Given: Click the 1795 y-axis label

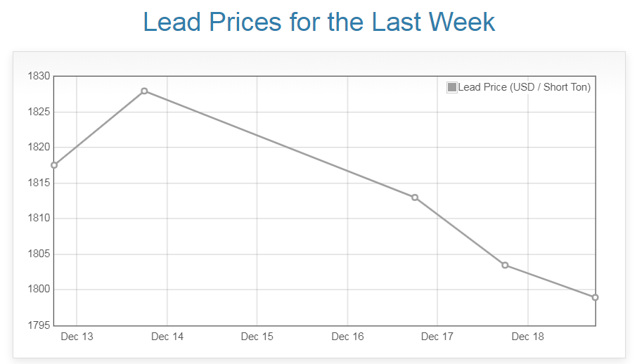Looking at the screenshot, I should [37, 325].
